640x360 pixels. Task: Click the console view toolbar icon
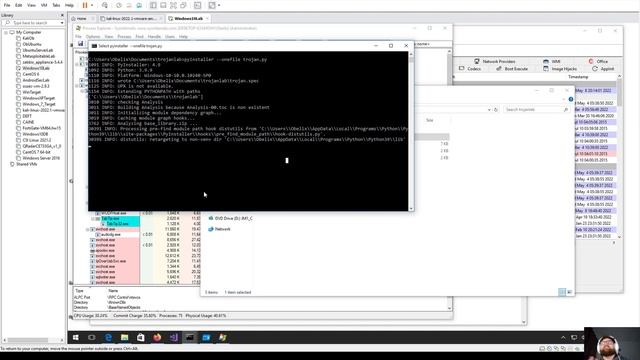click(198, 5)
